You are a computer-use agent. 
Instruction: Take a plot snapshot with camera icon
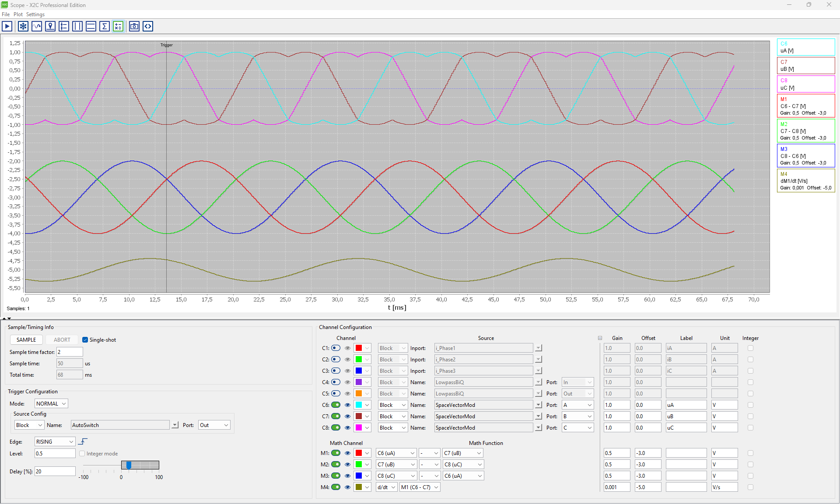pos(134,26)
